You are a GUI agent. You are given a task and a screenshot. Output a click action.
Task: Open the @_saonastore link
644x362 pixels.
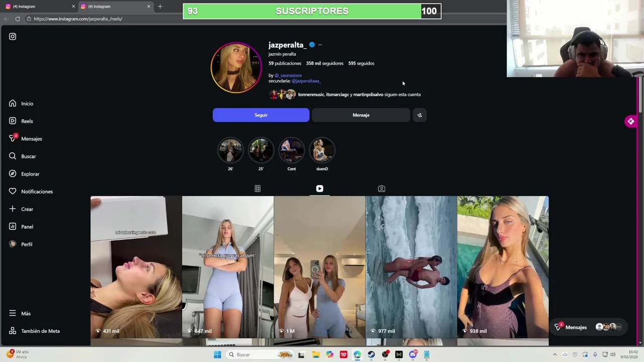[288, 75]
